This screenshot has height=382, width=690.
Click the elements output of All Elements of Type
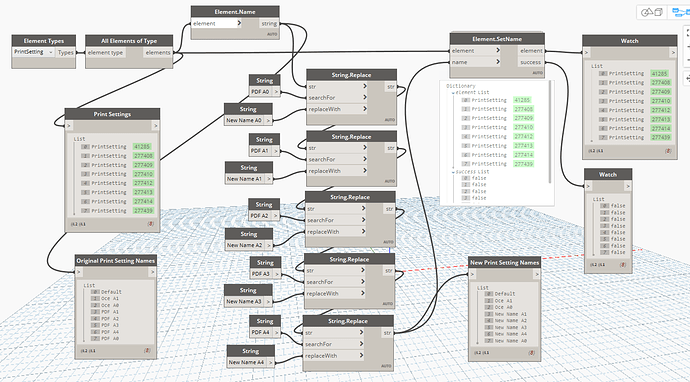click(158, 52)
